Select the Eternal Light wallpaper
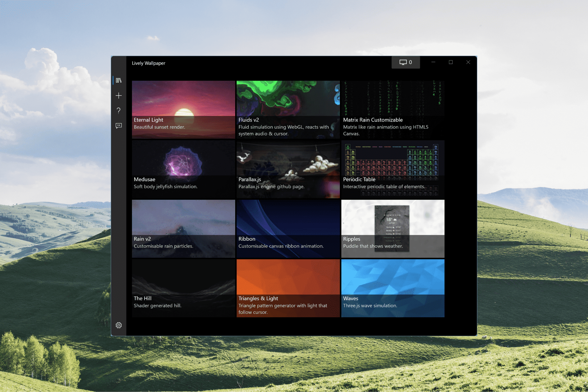 (x=183, y=110)
